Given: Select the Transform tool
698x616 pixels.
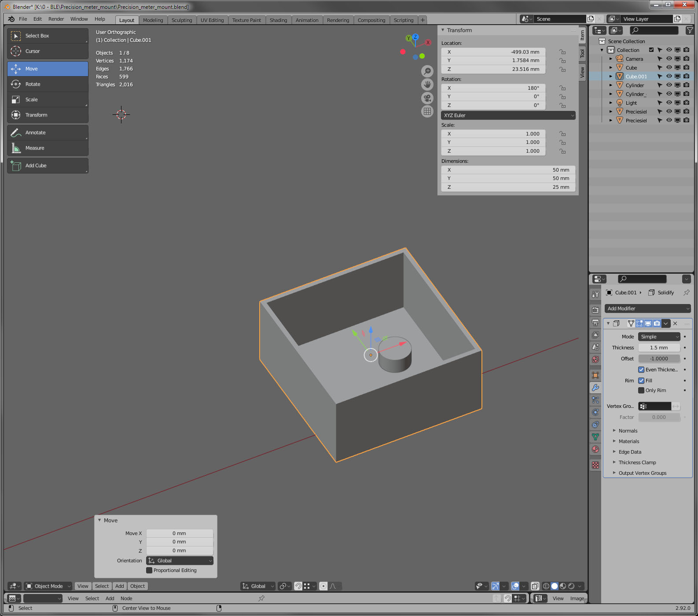Looking at the screenshot, I should tap(48, 115).
